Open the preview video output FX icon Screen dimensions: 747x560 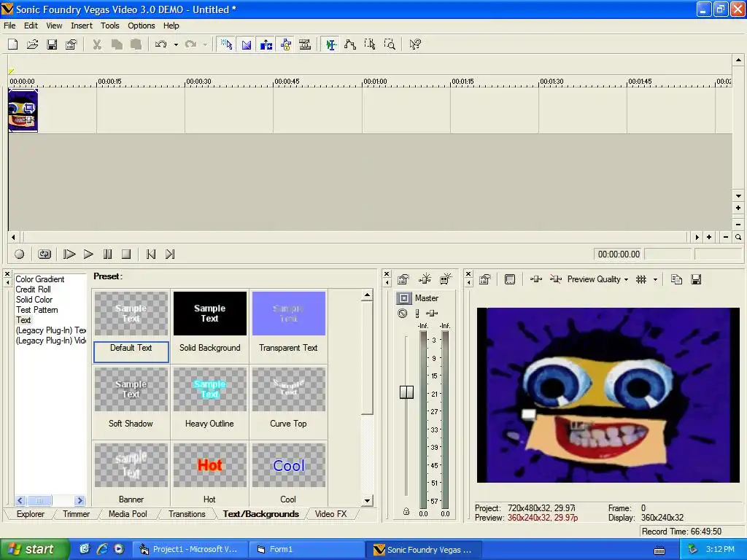pos(536,279)
